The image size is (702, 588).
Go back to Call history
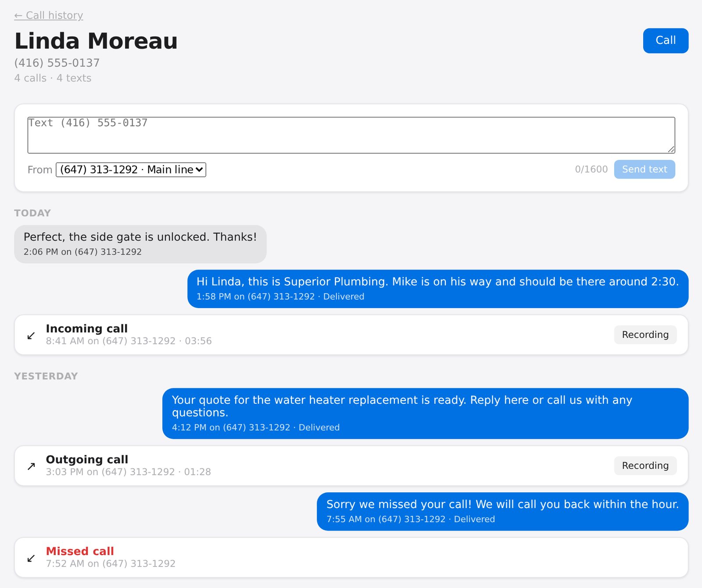[x=49, y=15]
